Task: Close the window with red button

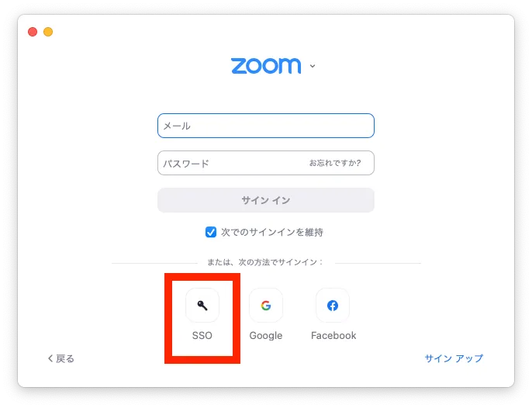Action: point(33,32)
